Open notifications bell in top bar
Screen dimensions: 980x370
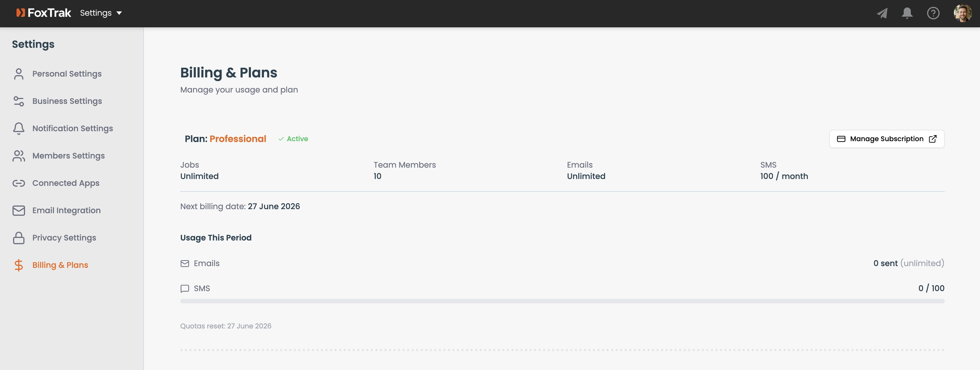coord(907,13)
